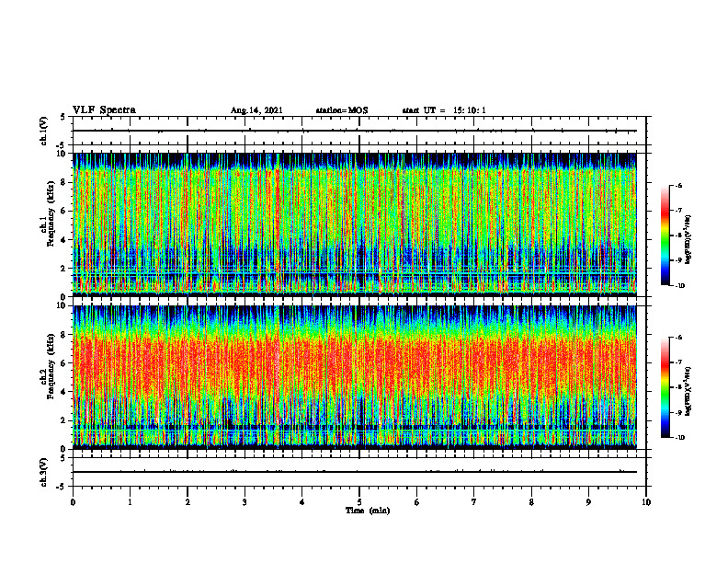728x563 pixels.
Task: Click the ch.1 spectrogram plot area
Action: 354,224
